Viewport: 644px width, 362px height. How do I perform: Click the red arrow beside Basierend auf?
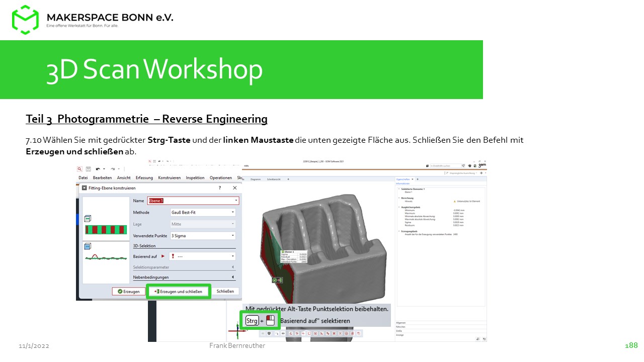(x=163, y=256)
